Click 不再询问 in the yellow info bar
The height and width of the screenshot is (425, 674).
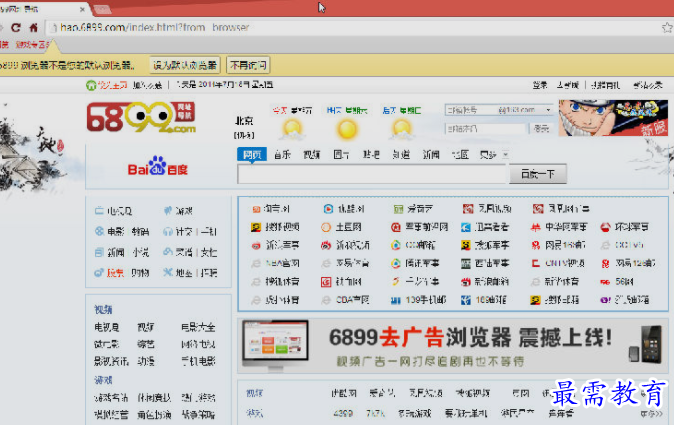tap(248, 65)
